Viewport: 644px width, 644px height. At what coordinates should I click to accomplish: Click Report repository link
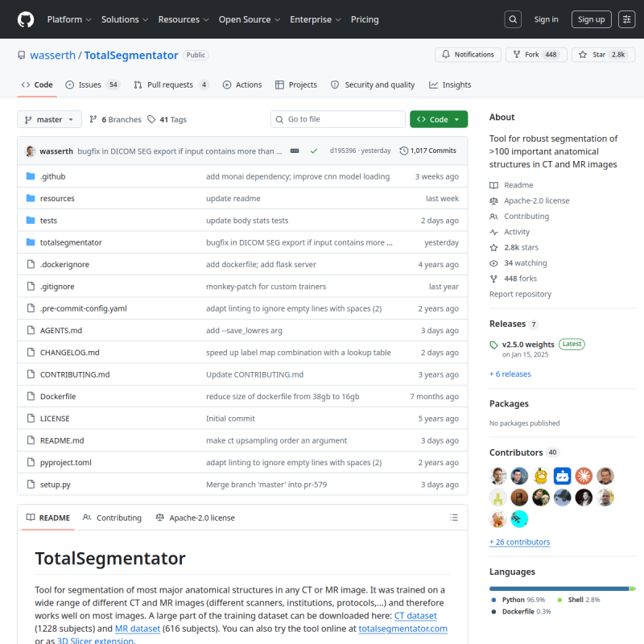520,294
